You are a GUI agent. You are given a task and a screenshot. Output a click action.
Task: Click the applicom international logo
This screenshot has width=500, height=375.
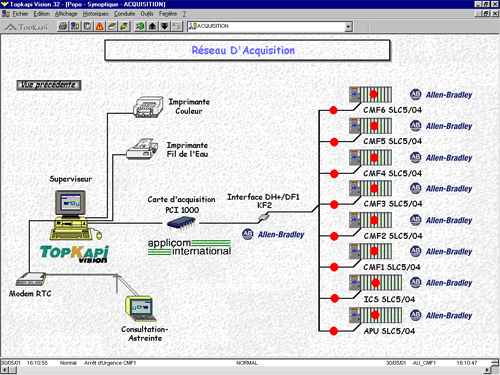click(189, 247)
